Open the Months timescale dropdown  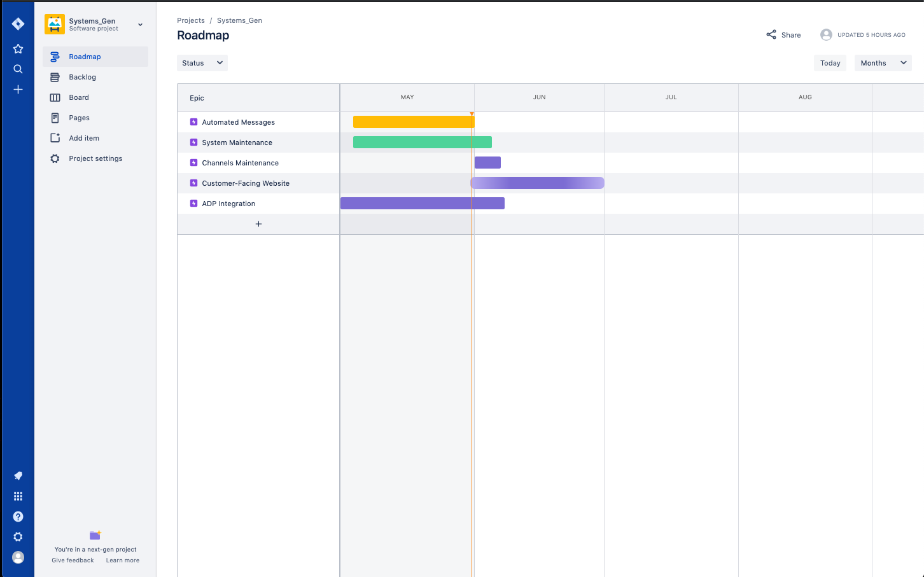883,63
